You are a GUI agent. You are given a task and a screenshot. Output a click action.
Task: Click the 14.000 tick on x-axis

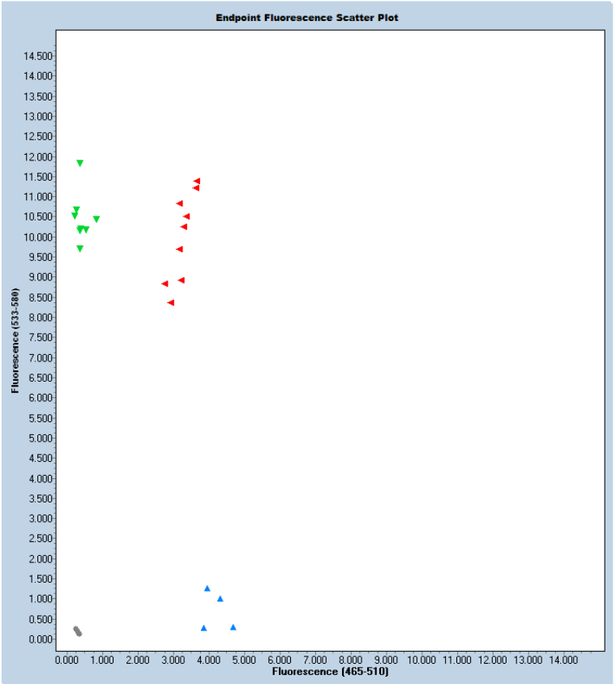[x=563, y=660]
